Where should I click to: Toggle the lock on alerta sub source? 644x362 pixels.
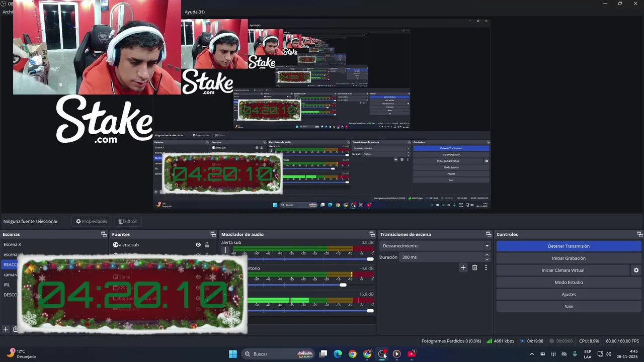point(207,245)
